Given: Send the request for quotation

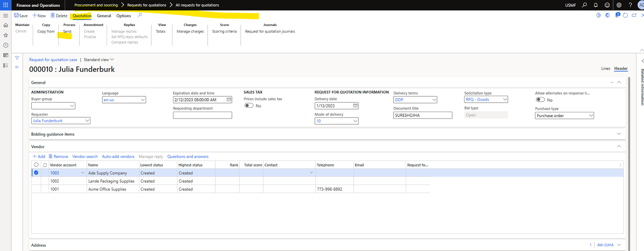Looking at the screenshot, I should click(x=67, y=31).
